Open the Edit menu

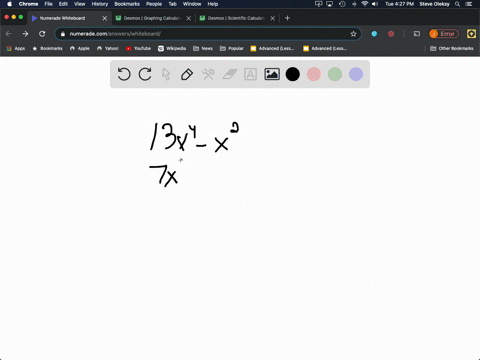coord(63,4)
